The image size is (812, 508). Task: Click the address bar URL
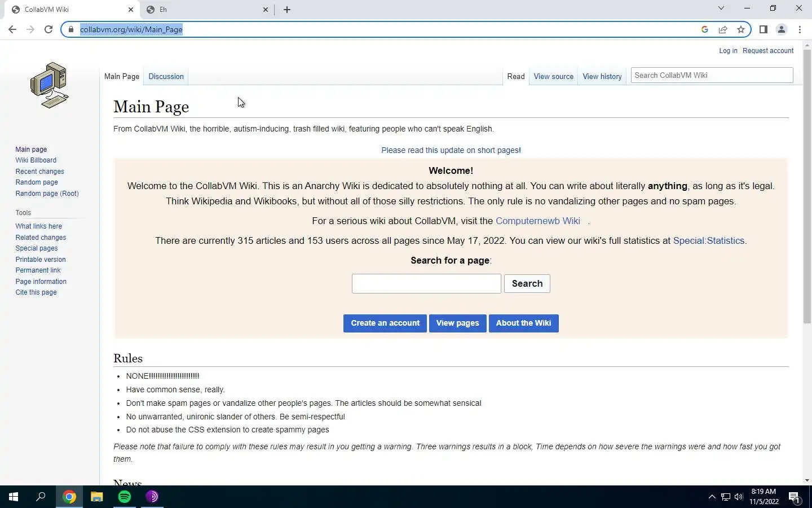(131, 29)
